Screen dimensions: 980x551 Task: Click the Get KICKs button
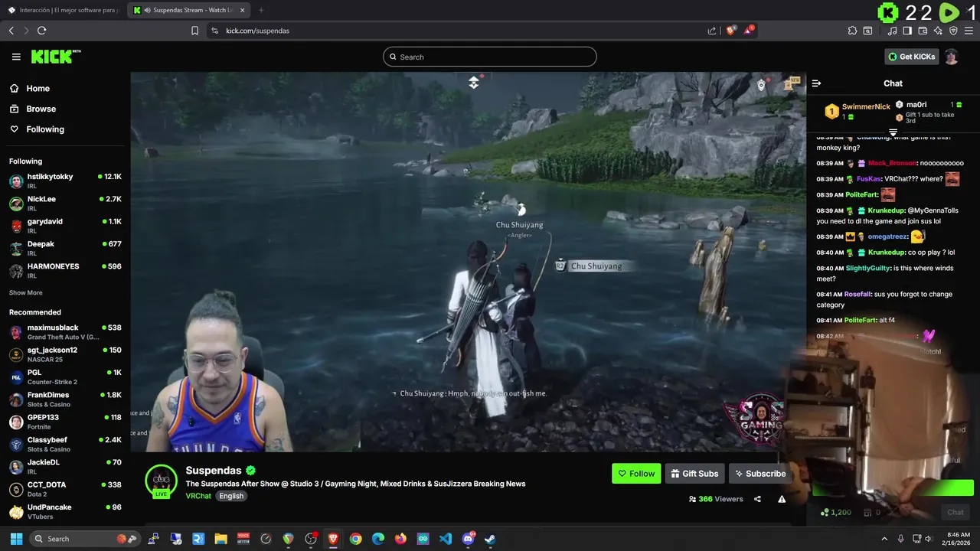tap(912, 57)
